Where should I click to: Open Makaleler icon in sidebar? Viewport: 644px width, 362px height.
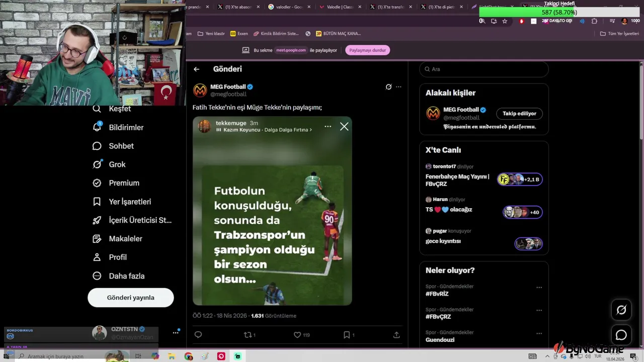tap(97, 239)
